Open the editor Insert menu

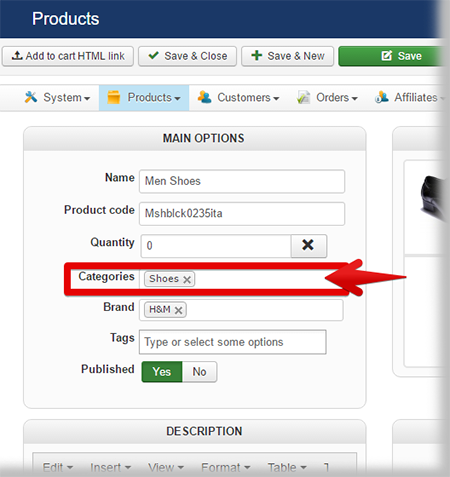point(110,467)
